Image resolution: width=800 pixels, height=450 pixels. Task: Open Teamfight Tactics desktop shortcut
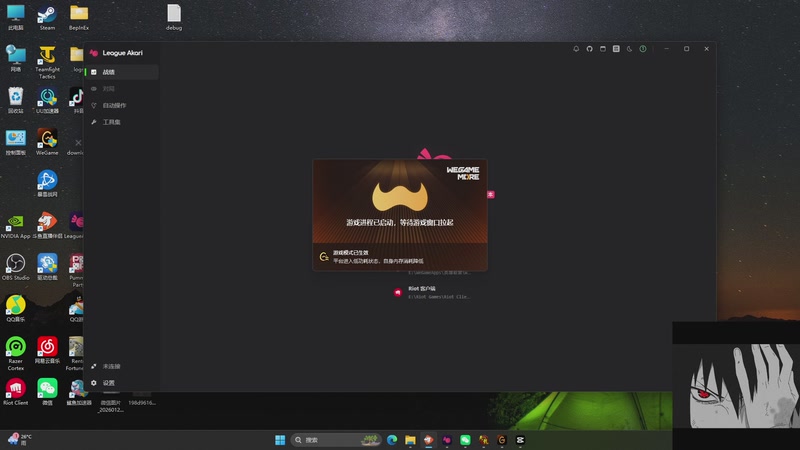tap(47, 62)
